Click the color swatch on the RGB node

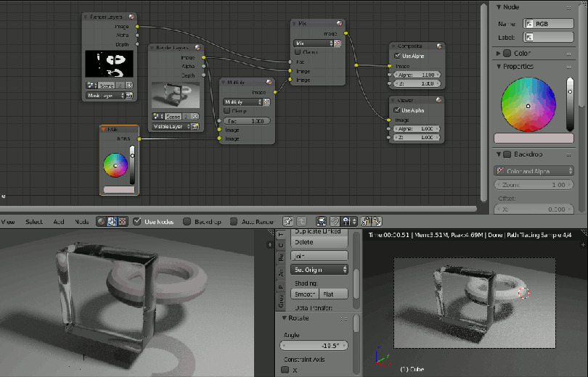click(119, 190)
